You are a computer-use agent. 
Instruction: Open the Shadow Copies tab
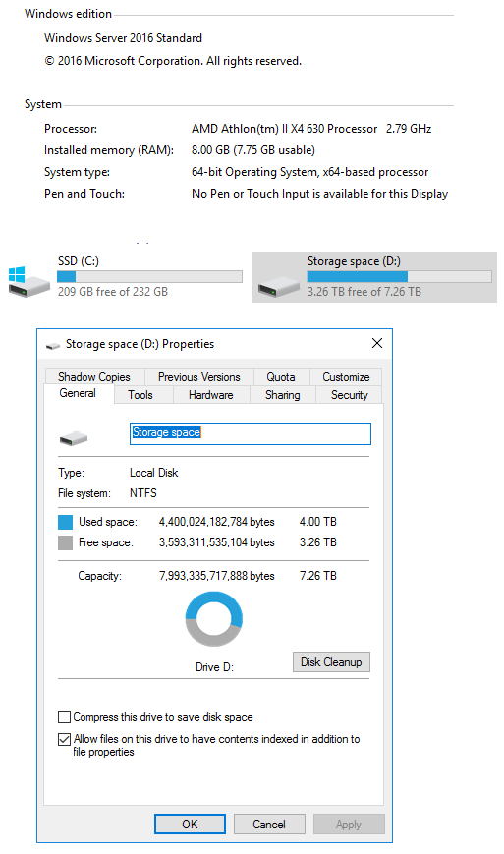coord(94,377)
